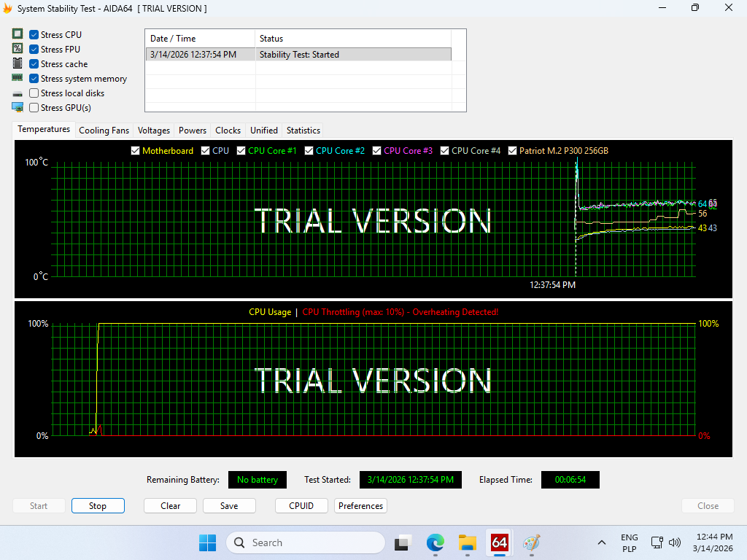The height and width of the screenshot is (560, 747).
Task: Toggle the CPU Core #2 graph checkbox
Action: click(x=309, y=150)
